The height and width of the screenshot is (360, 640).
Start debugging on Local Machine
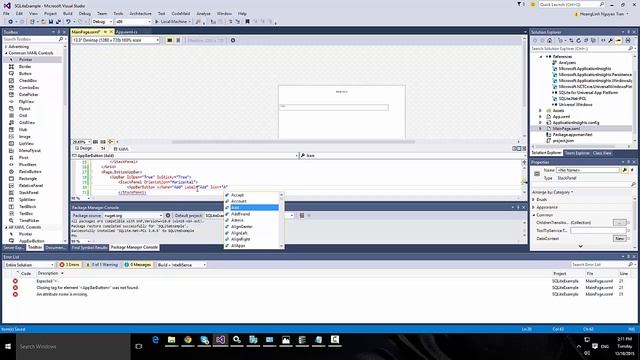tap(173, 22)
